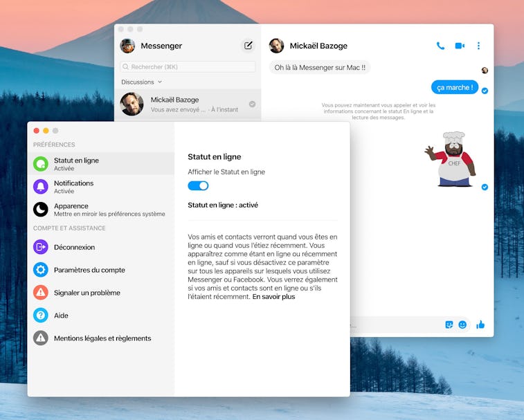524x420 pixels.
Task: Send a thumbs-up like
Action: (480, 325)
